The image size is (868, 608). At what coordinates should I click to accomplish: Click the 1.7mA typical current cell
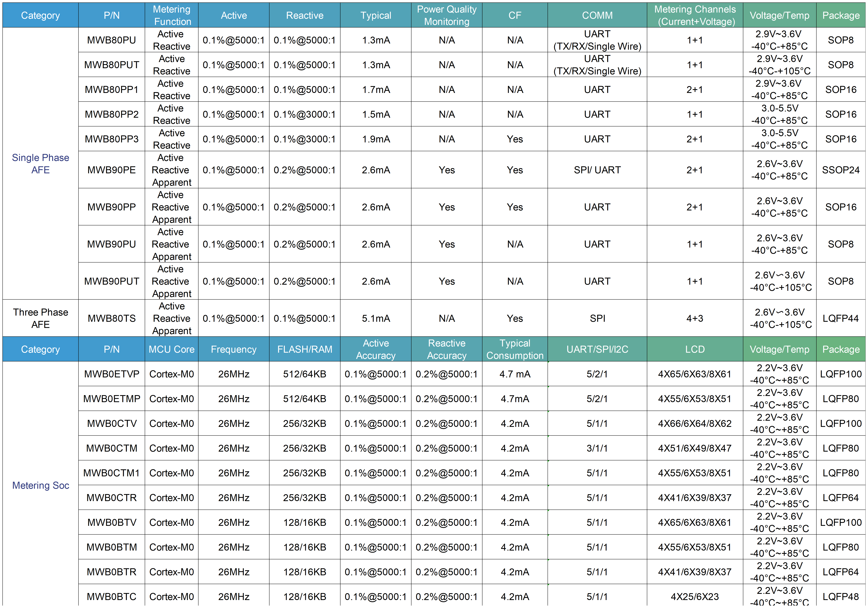(376, 90)
